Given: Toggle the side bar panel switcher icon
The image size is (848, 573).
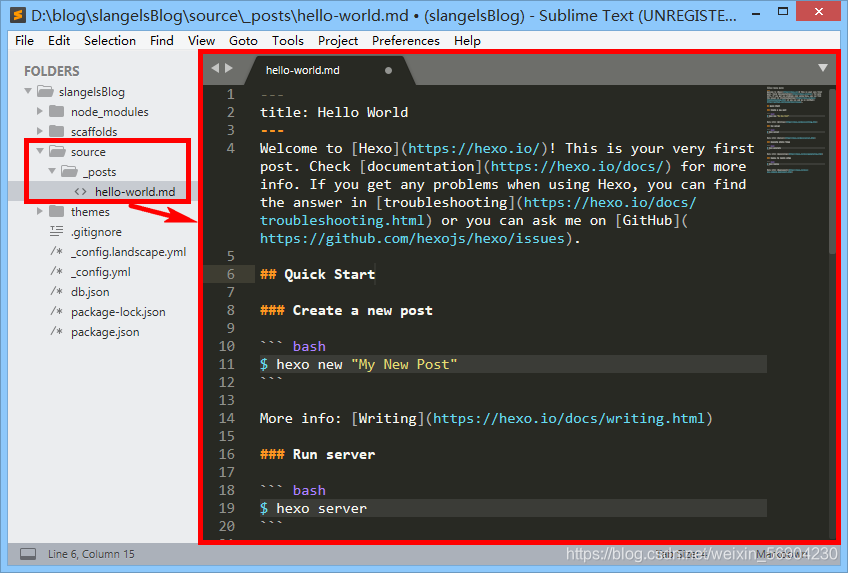Looking at the screenshot, I should point(28,554).
